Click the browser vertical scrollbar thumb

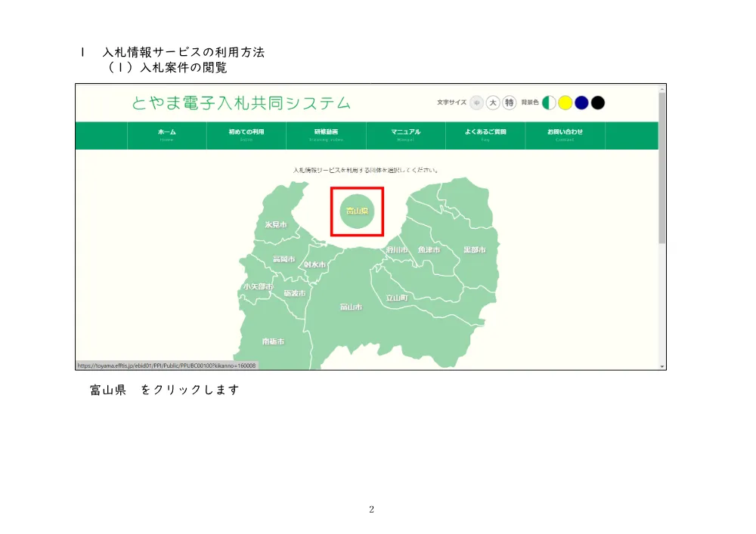662,168
